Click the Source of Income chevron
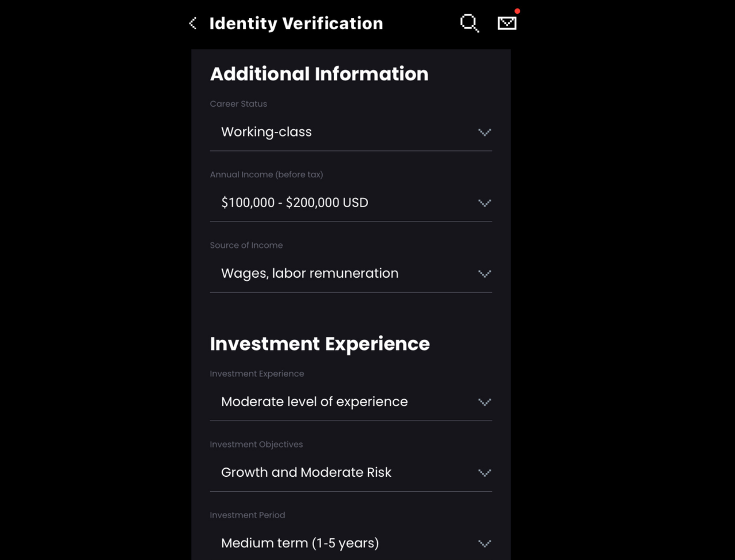Viewport: 735px width, 560px height. [485, 273]
